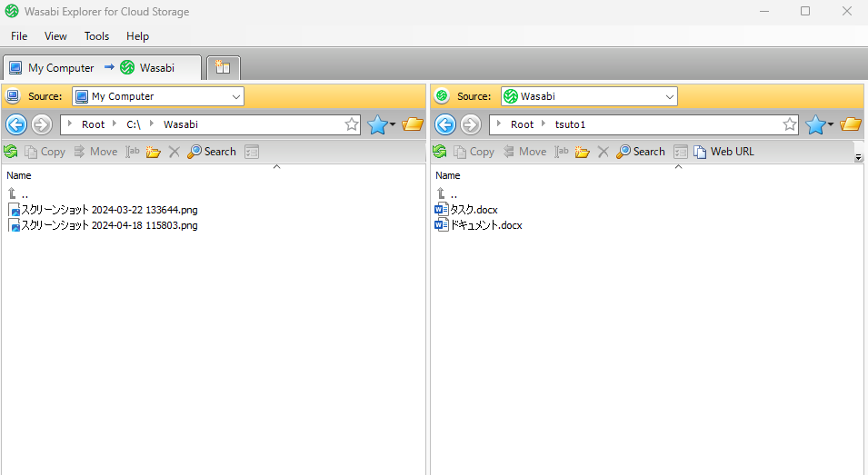Click Move in right pane toolbar
The width and height of the screenshot is (868, 475).
(524, 152)
